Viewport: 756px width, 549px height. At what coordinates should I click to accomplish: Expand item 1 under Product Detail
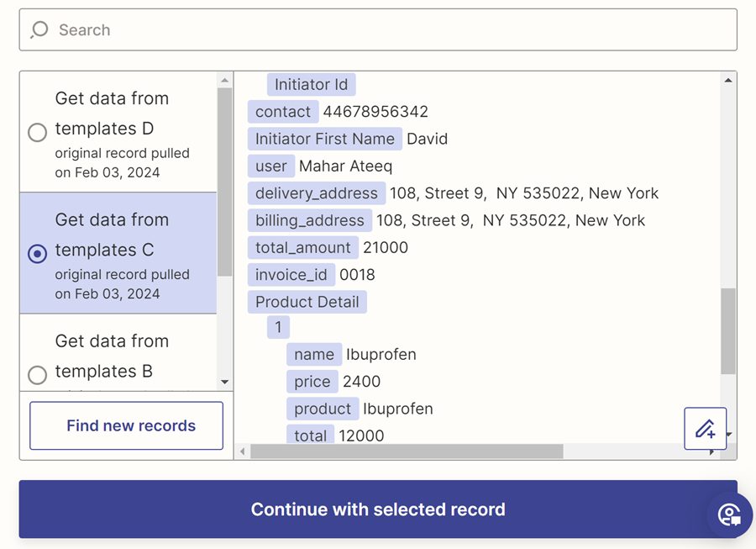point(278,327)
